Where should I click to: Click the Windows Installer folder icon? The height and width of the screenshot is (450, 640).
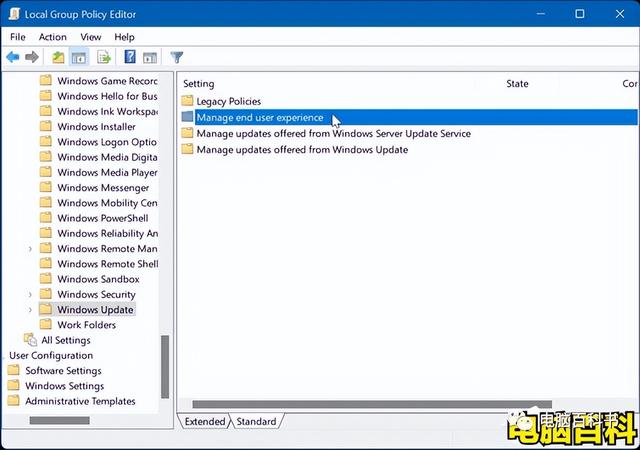pos(46,126)
